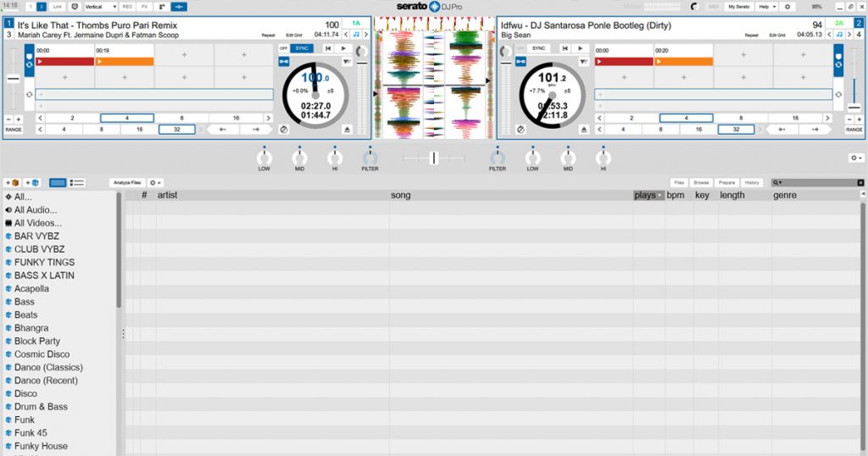This screenshot has width=868, height=456.
Task: Click the add crate icon
Action: (12, 182)
